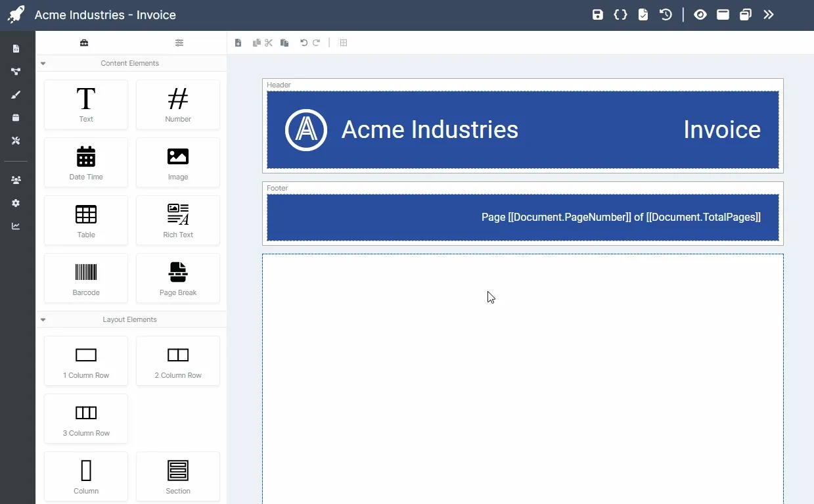Click the analytics chart icon in the sidebar
The width and height of the screenshot is (814, 504).
coord(16,226)
